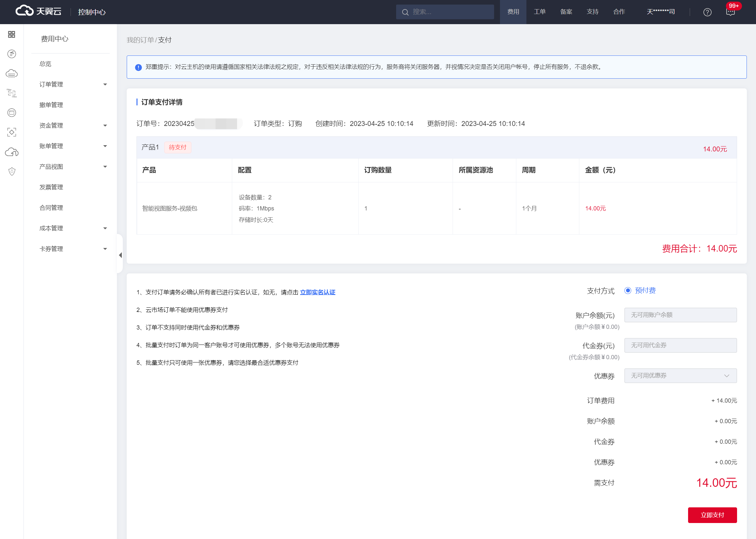The height and width of the screenshot is (539, 756).
Task: Click the shield security icon in sidebar
Action: (12, 171)
